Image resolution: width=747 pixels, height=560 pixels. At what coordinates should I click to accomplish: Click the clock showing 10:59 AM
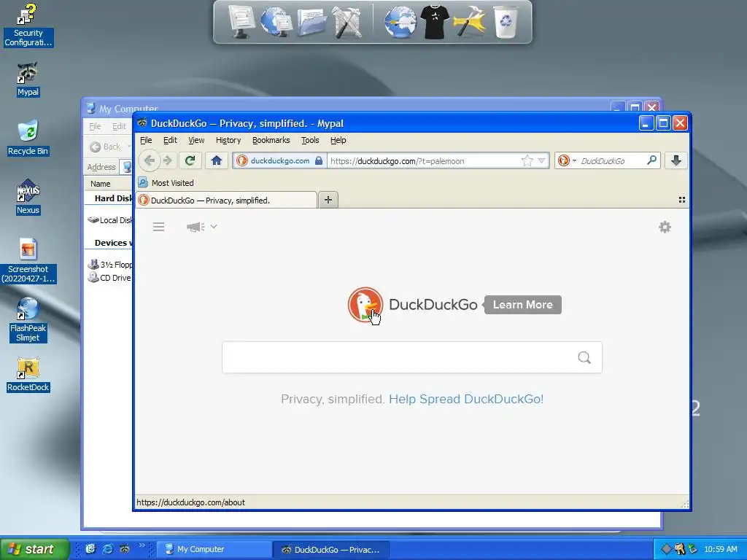pos(720,549)
